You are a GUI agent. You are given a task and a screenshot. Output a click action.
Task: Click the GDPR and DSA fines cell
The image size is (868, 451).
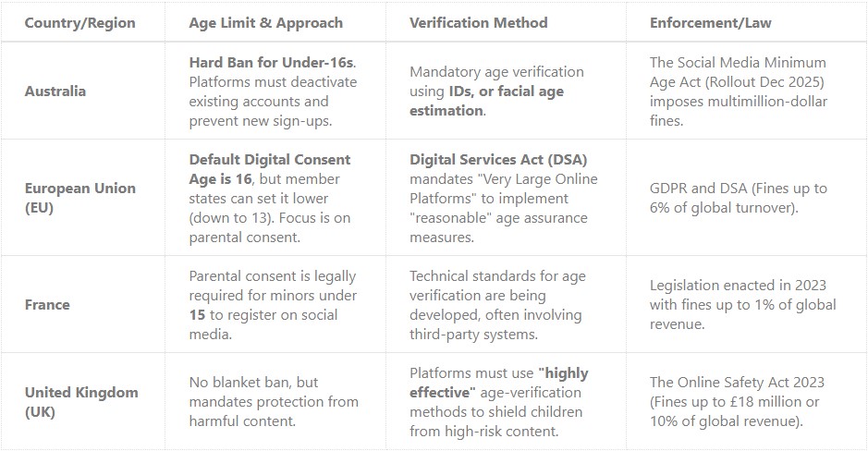(739, 197)
